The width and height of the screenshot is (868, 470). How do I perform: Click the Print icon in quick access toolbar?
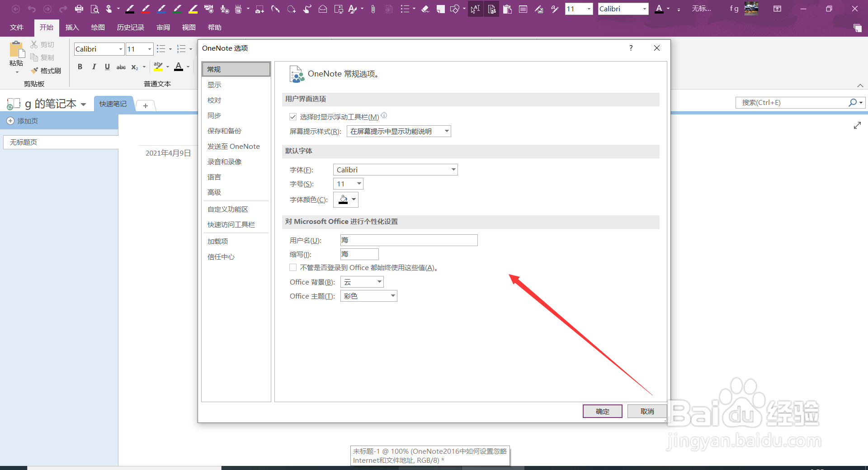tap(79, 9)
